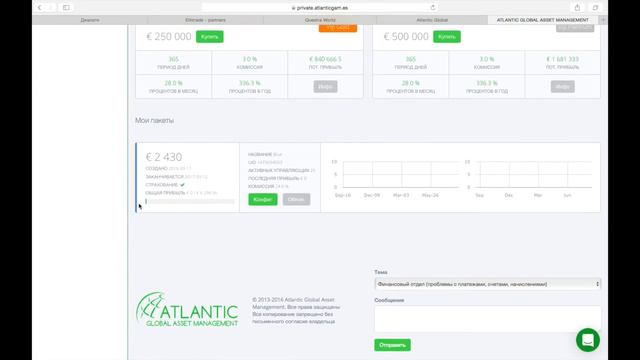The height and width of the screenshot is (360, 640).
Task: Click the € 2 430 package progress bar
Action: click(x=190, y=201)
